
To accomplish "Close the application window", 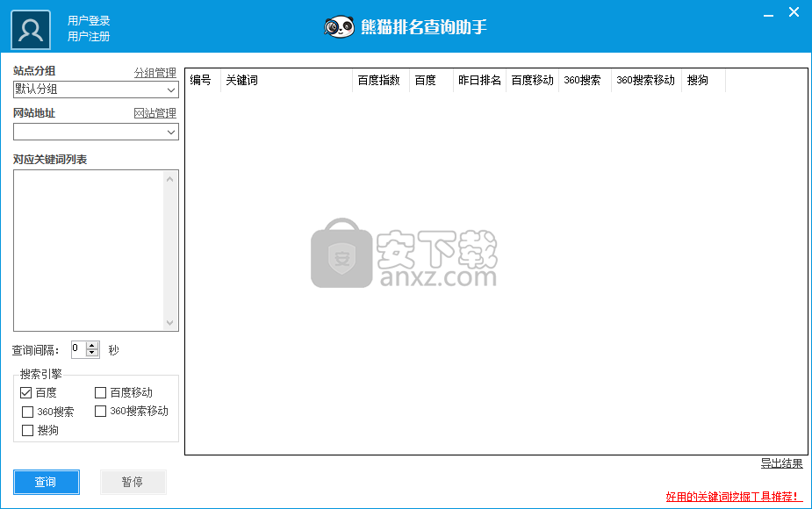I will pos(794,12).
